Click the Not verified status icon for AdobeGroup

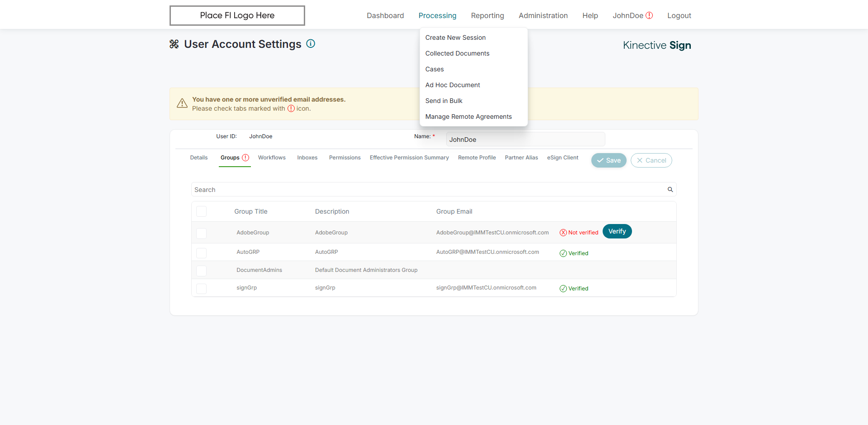coord(563,233)
